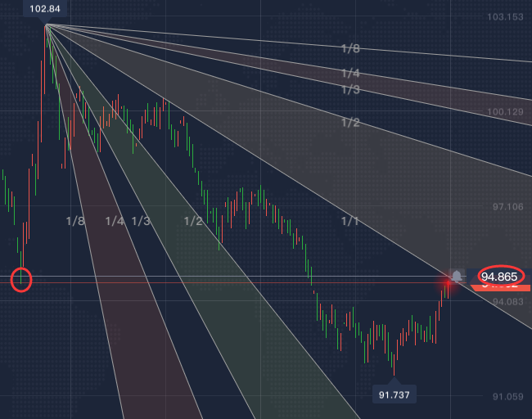
Task: Click 103.153 on the price axis
Action: [505, 17]
